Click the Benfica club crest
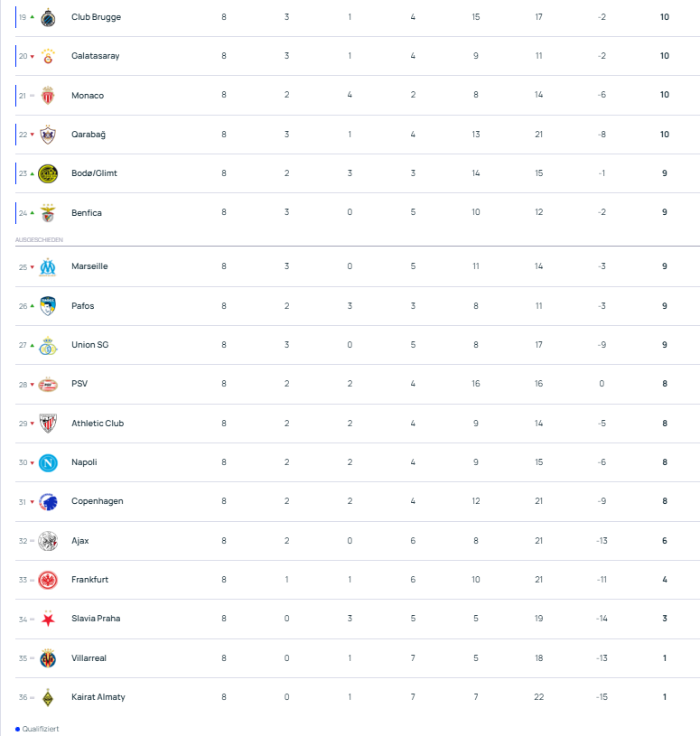The width and height of the screenshot is (700, 736). [48, 213]
